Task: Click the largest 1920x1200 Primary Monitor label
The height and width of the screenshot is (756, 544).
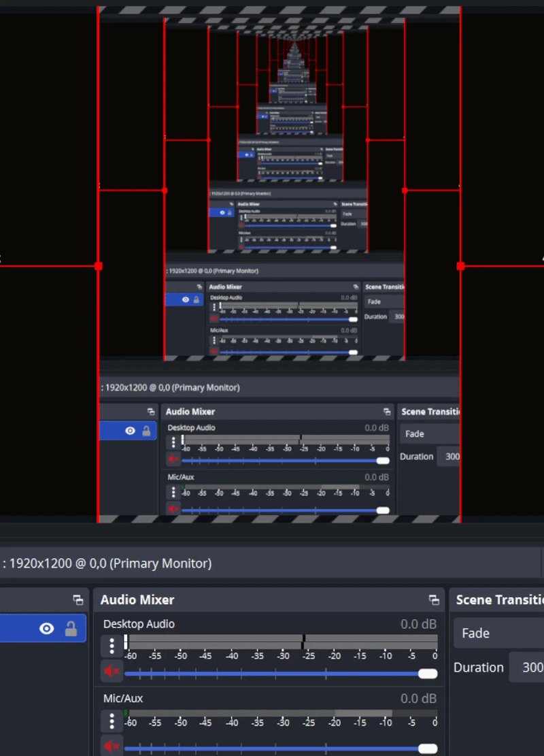Action: tap(107, 563)
